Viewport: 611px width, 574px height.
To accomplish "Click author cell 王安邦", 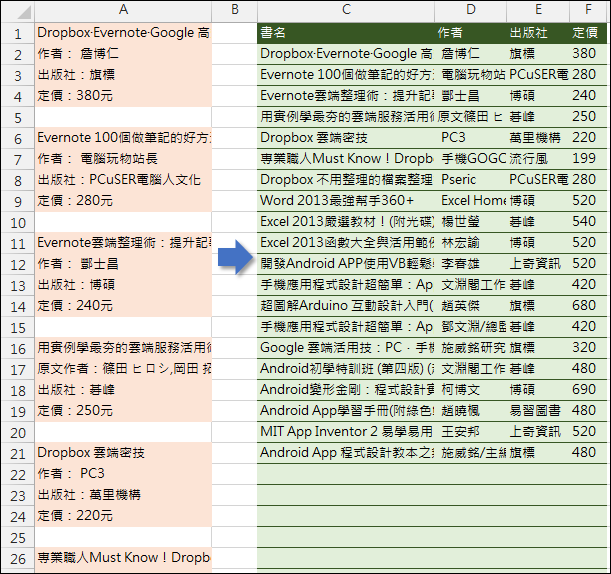I will tap(471, 432).
